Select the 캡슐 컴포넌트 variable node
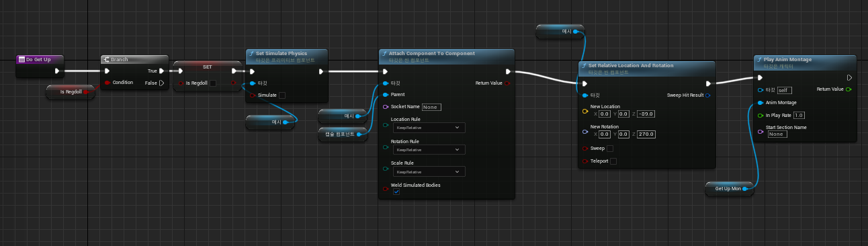 pyautogui.click(x=342, y=134)
